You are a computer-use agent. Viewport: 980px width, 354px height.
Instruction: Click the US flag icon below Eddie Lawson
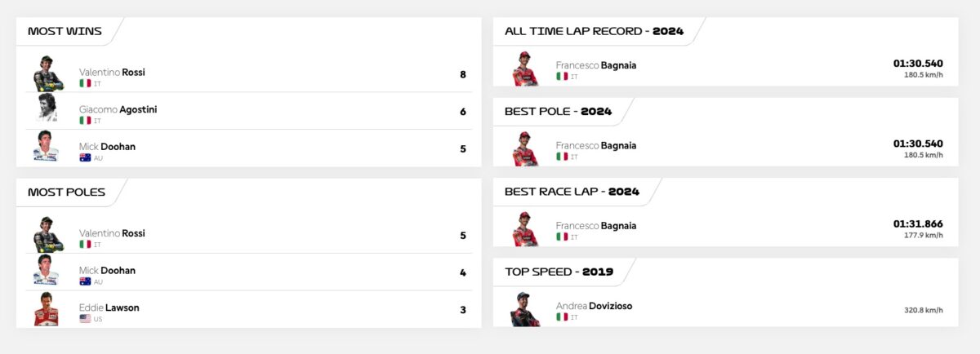pos(85,319)
